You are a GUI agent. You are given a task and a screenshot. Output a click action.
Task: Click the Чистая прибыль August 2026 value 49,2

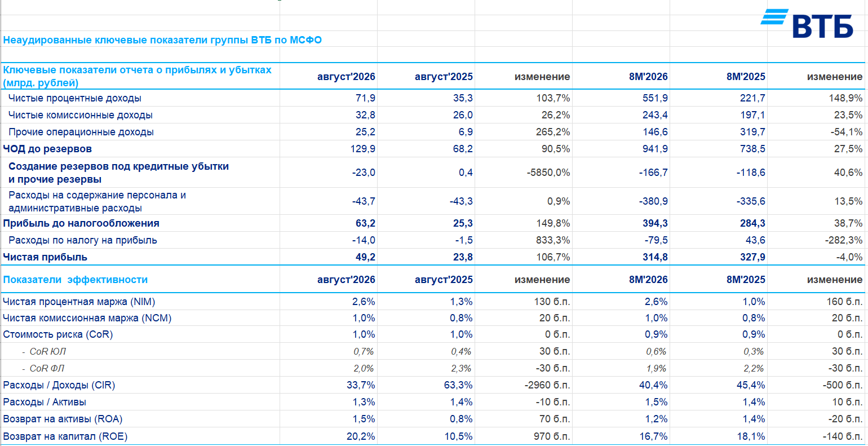click(x=365, y=257)
